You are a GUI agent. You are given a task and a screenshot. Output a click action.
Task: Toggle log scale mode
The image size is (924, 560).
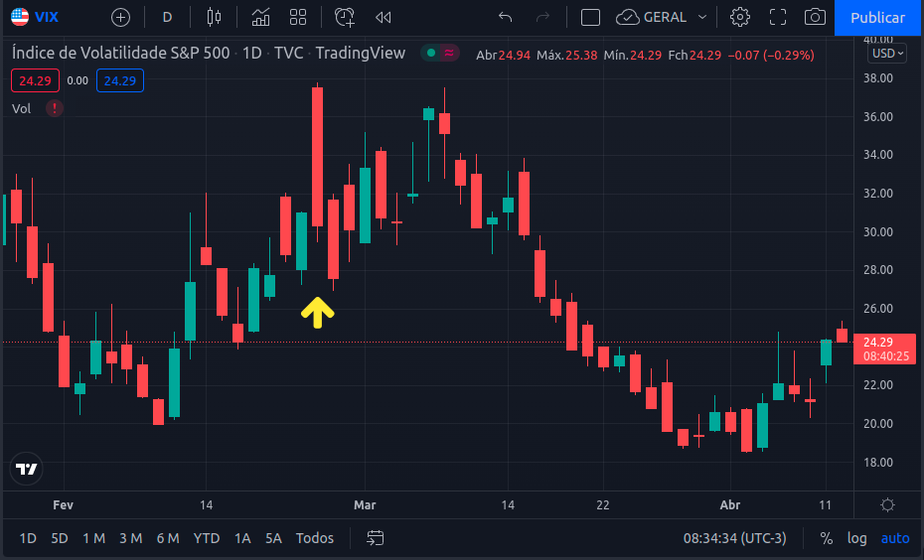click(856, 538)
